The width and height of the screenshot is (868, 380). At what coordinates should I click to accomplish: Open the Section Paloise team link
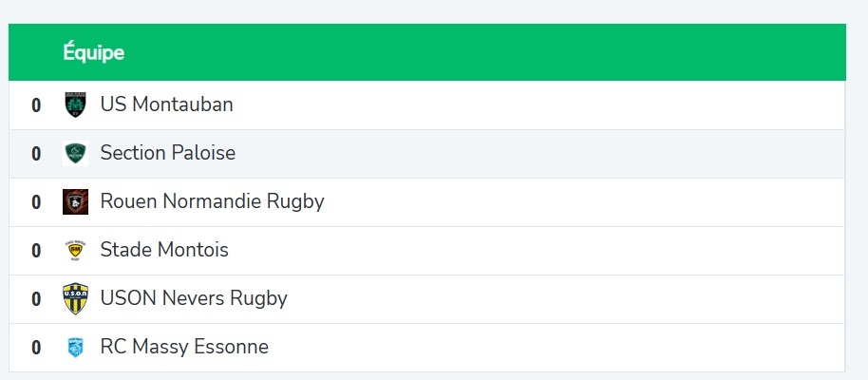tap(167, 153)
